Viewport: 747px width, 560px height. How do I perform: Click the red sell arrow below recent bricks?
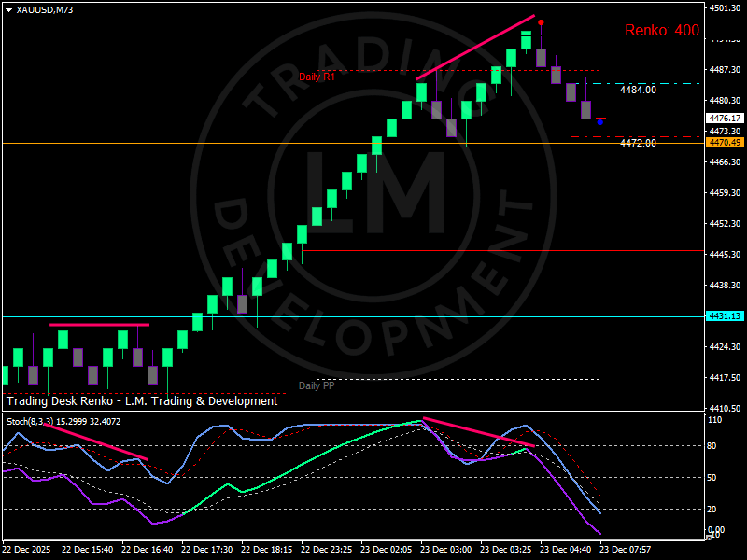(x=601, y=118)
